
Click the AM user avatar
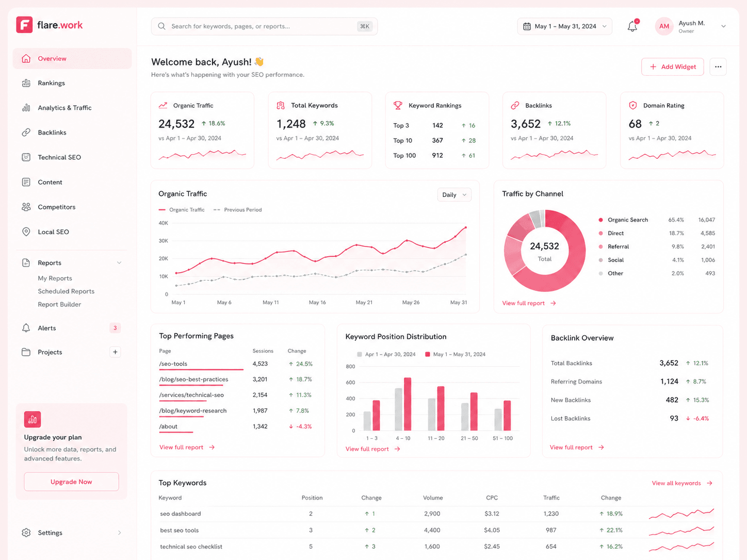pos(664,26)
